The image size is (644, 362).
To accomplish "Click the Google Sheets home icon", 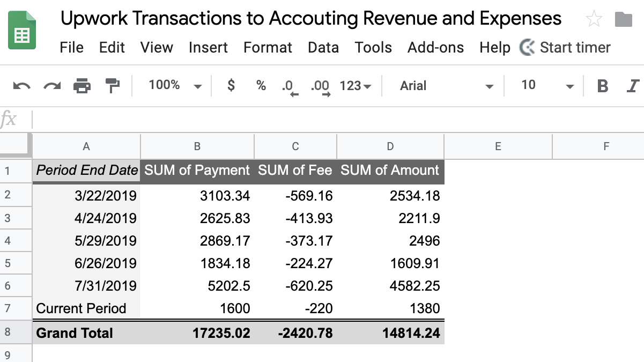I will [22, 30].
